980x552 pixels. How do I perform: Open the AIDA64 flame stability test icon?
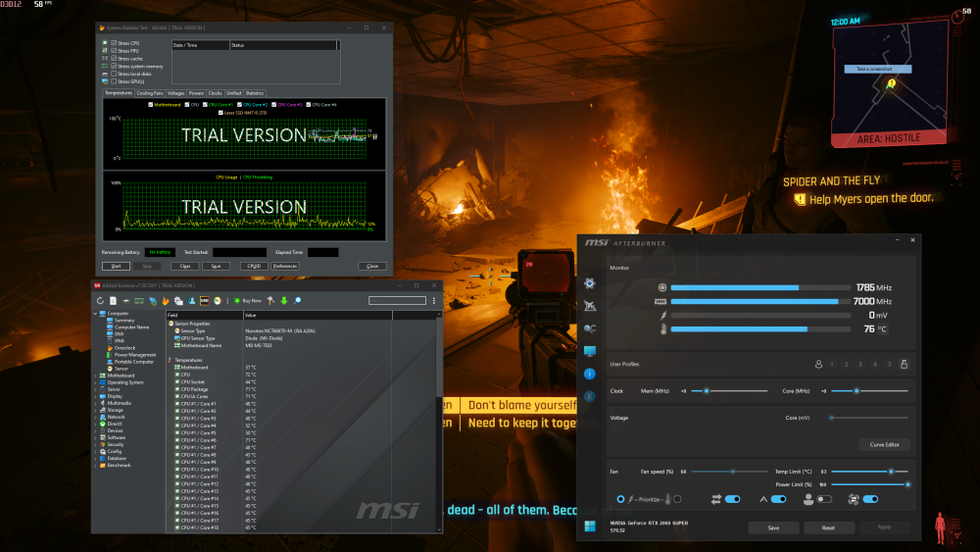tap(166, 300)
